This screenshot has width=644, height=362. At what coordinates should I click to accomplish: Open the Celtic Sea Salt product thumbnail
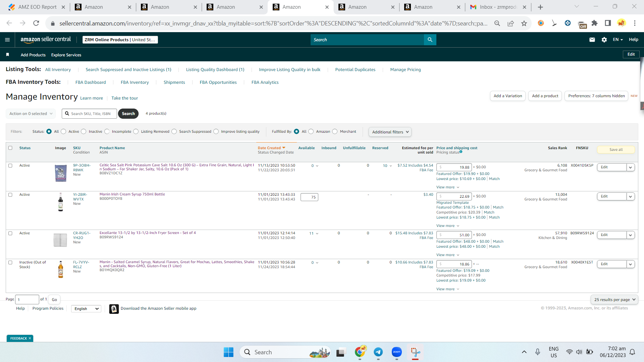(x=61, y=173)
